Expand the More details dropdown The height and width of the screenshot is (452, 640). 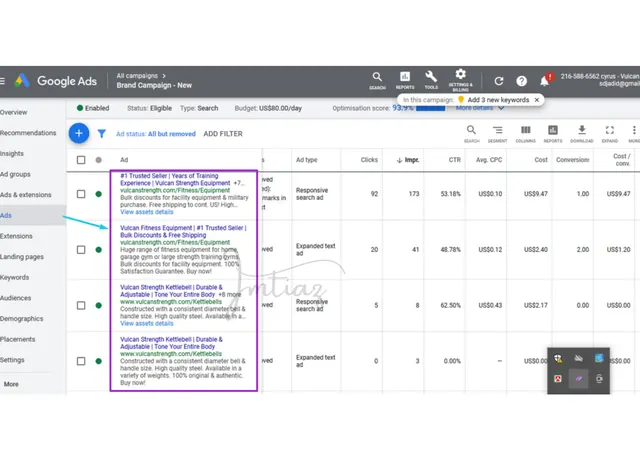pos(480,108)
